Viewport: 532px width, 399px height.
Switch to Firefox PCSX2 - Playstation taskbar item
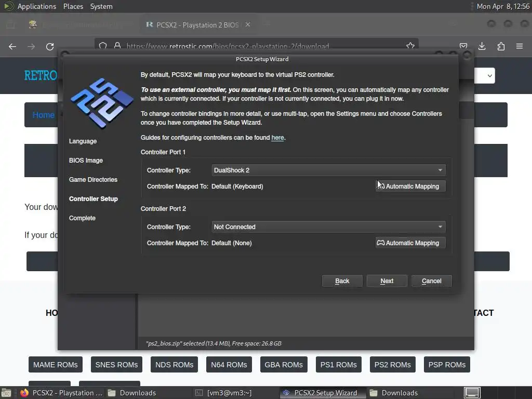pyautogui.click(x=61, y=393)
